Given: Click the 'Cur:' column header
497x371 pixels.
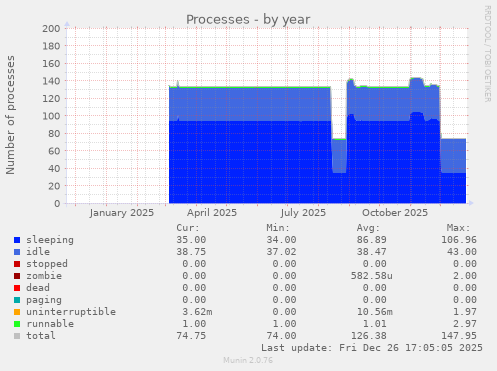Looking at the screenshot, I should [188, 228].
